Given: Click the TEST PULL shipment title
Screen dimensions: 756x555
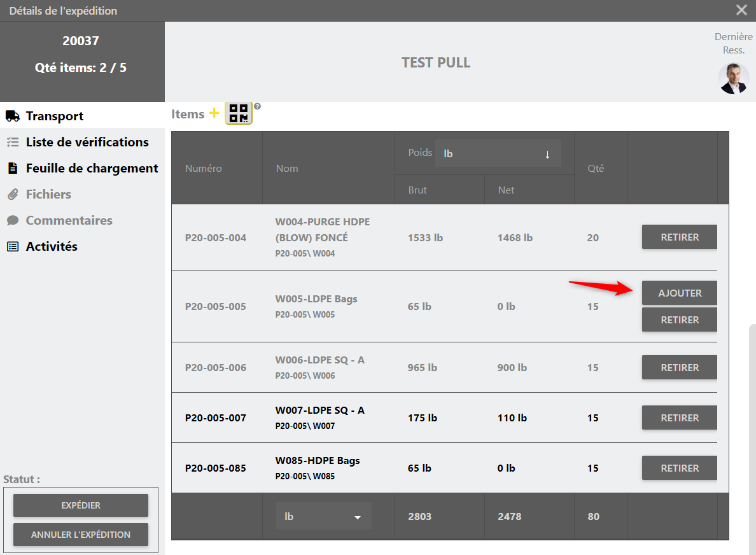Looking at the screenshot, I should point(436,62).
